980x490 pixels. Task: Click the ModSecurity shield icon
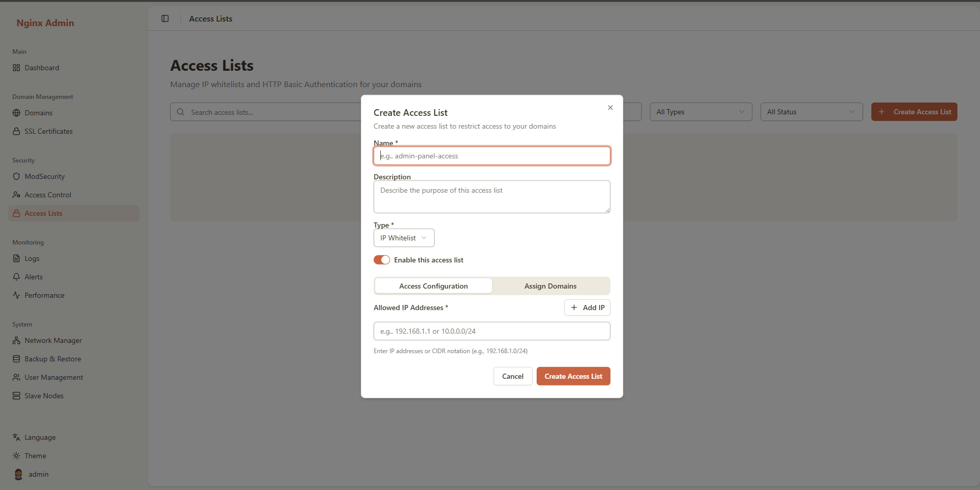click(x=16, y=176)
